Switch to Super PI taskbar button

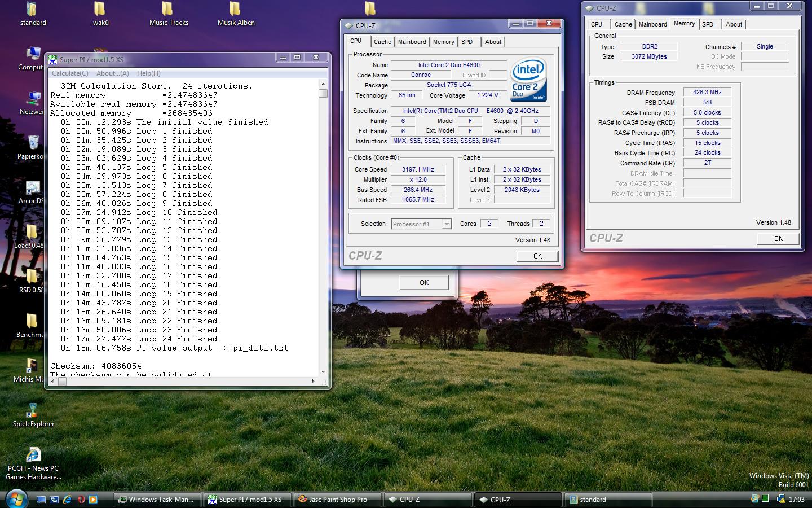click(x=247, y=500)
